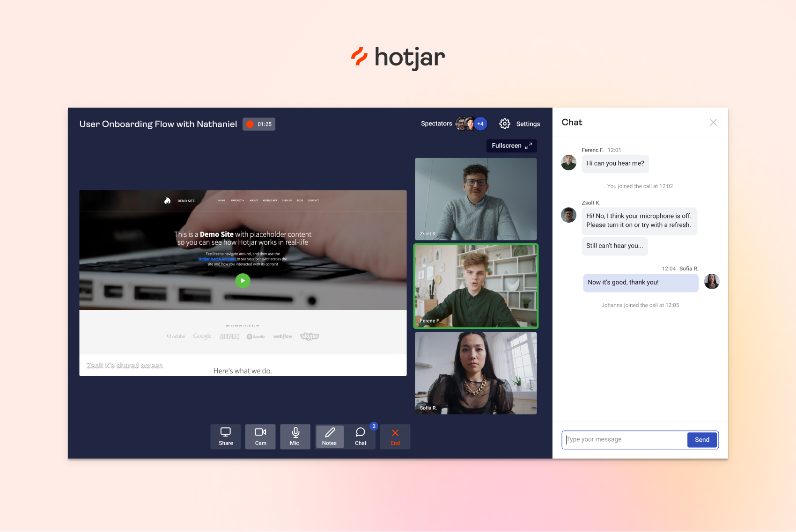
Task: Open the PRODUCT dropdown in demo site nav
Action: (x=237, y=200)
